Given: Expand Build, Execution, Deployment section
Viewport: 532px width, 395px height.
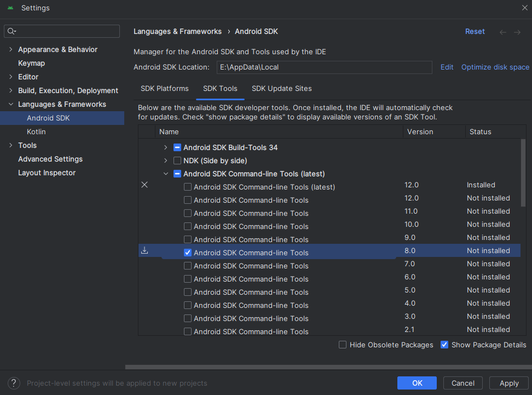Looking at the screenshot, I should pyautogui.click(x=11, y=91).
